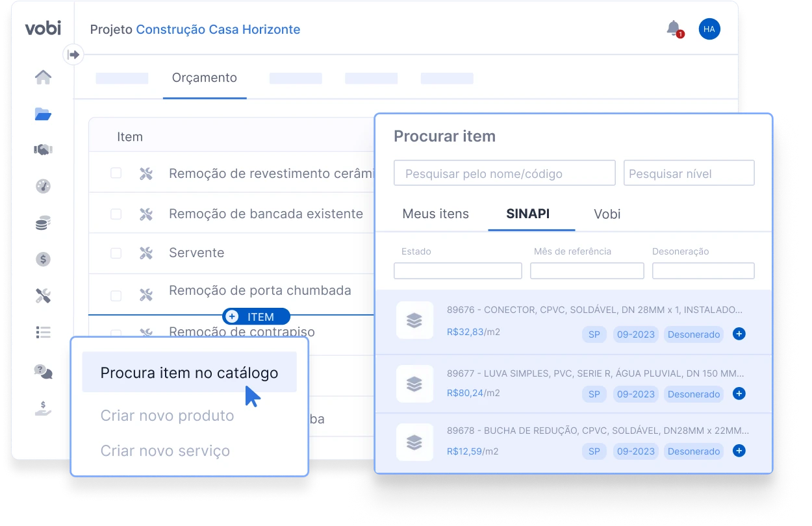
Task: Add item 89677 LUVA SIMPLES with plus icon
Action: [x=739, y=394]
